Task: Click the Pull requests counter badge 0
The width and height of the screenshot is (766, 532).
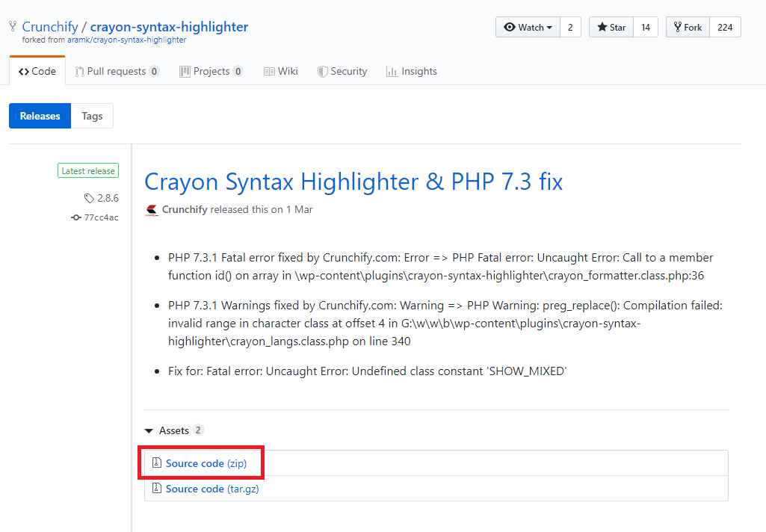Action: point(154,71)
